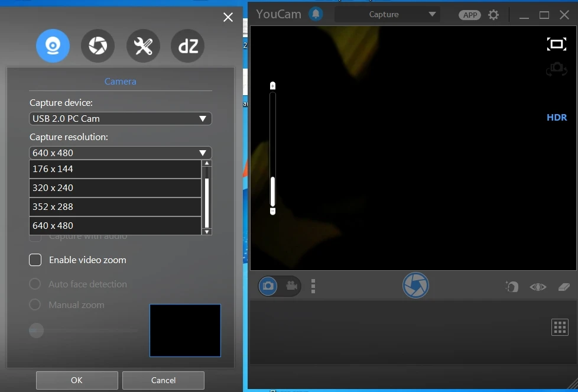Click the YouCam notification bell

[x=316, y=14]
